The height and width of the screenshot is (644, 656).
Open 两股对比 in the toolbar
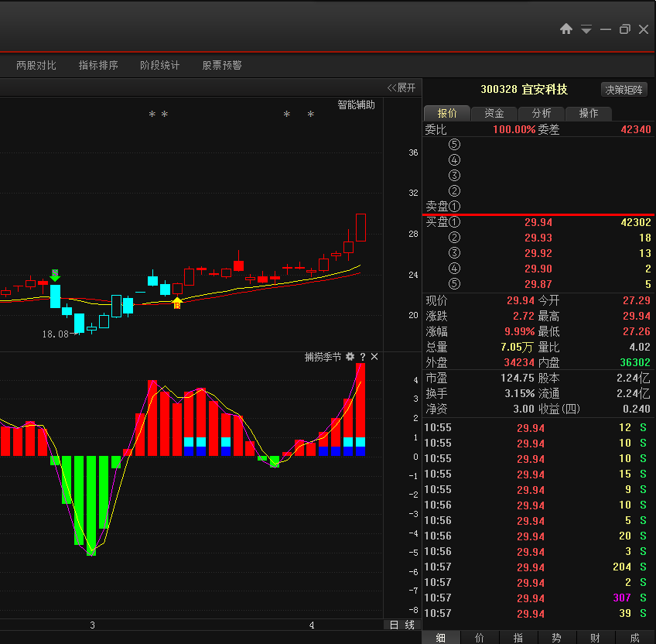click(36, 65)
